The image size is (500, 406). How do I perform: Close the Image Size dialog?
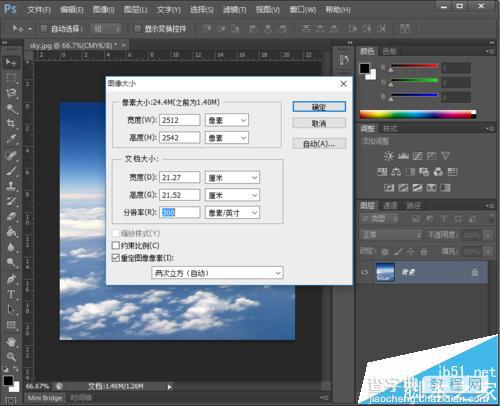point(343,84)
